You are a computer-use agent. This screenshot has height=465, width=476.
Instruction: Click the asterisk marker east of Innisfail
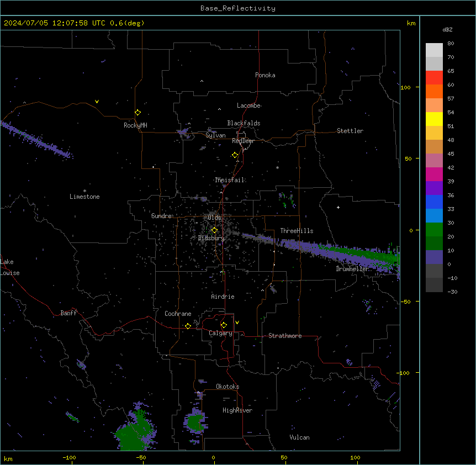[277, 167]
